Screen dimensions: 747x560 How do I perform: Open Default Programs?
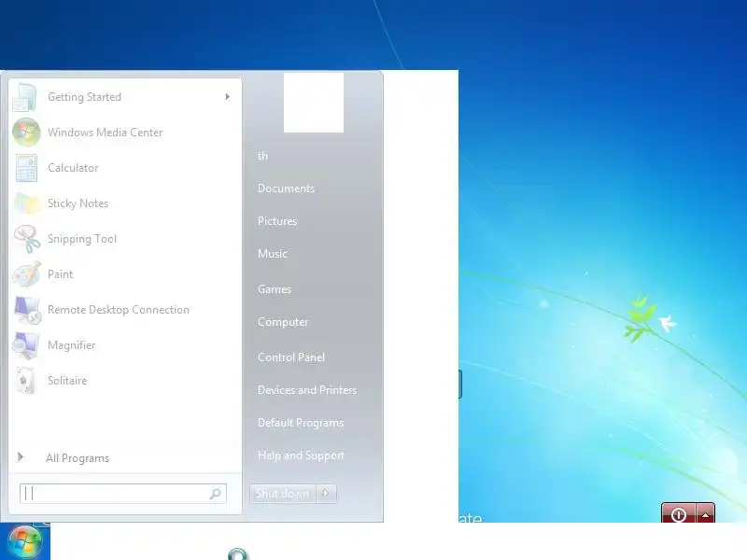[301, 423]
